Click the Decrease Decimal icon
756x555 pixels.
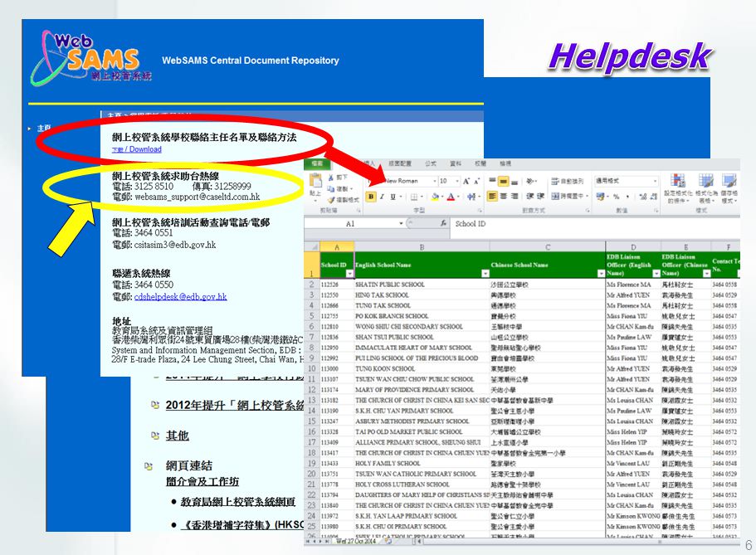coord(654,197)
